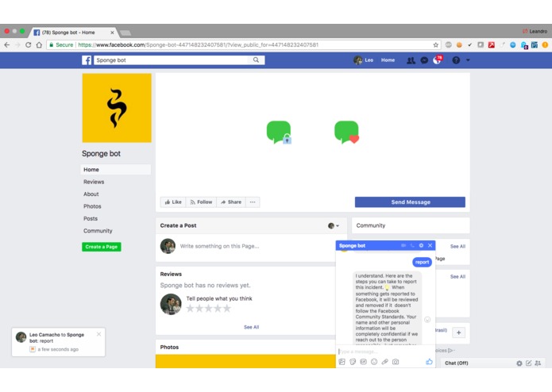The height and width of the screenshot is (392, 552).
Task: Follow the Sponge bot page
Action: pos(201,202)
